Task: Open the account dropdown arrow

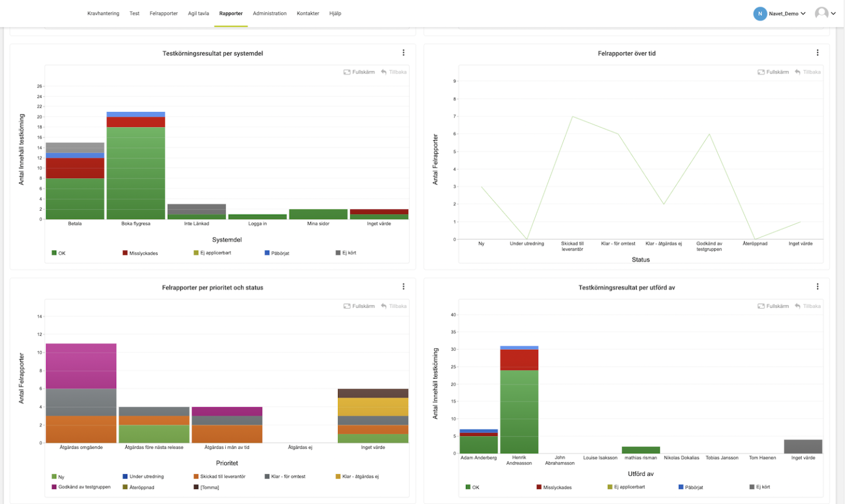Action: point(834,12)
